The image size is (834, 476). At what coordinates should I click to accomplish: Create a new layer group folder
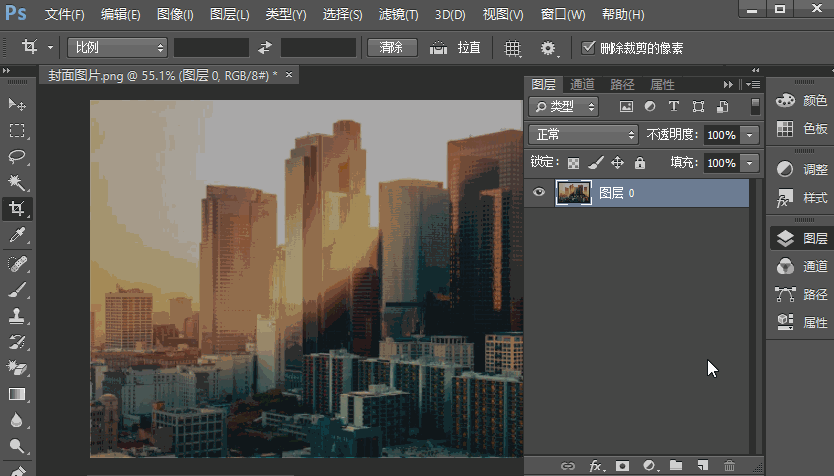tap(676, 466)
